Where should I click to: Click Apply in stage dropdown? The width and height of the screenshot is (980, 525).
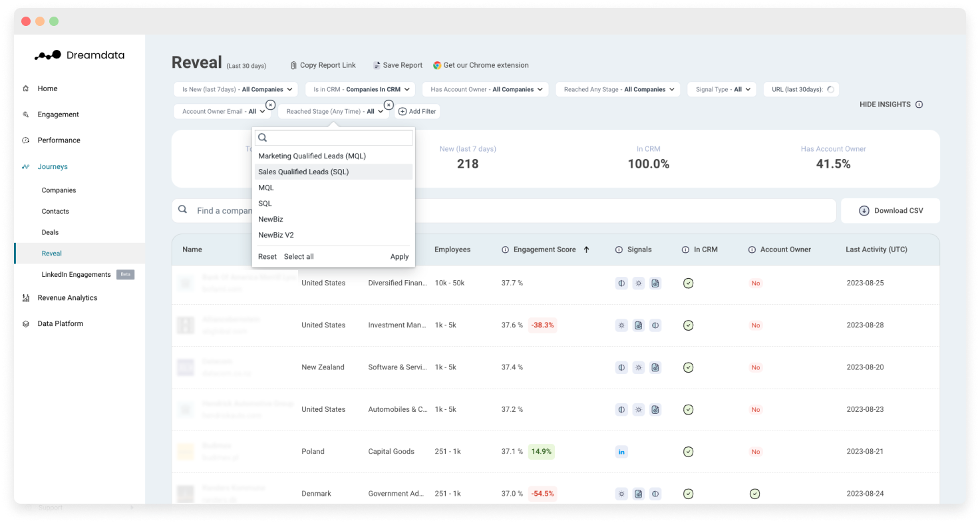pos(399,257)
